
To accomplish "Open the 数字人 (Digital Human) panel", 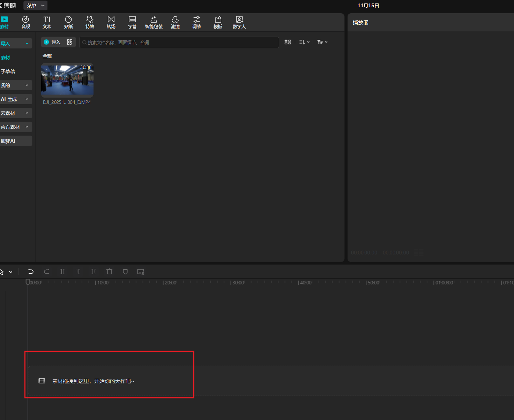I will click(239, 22).
